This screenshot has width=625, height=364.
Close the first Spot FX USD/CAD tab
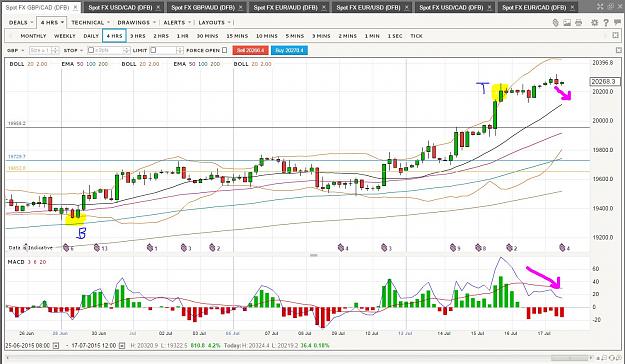(x=158, y=8)
